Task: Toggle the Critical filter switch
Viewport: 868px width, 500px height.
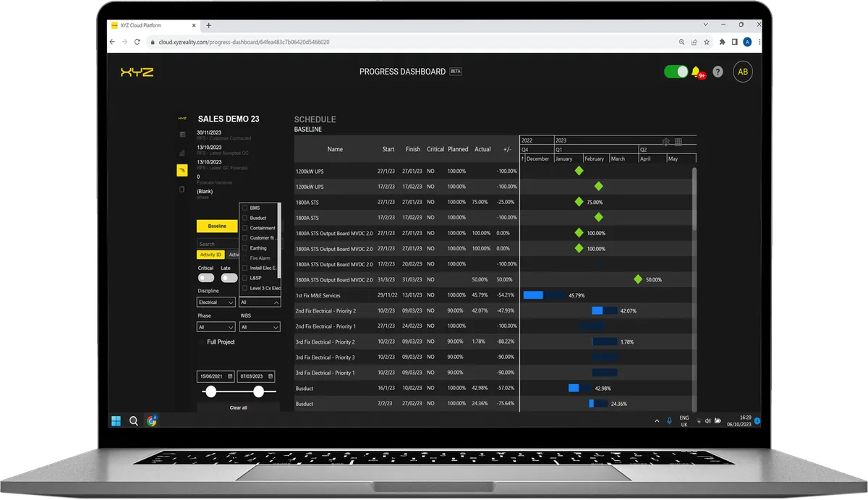Action: [206, 278]
